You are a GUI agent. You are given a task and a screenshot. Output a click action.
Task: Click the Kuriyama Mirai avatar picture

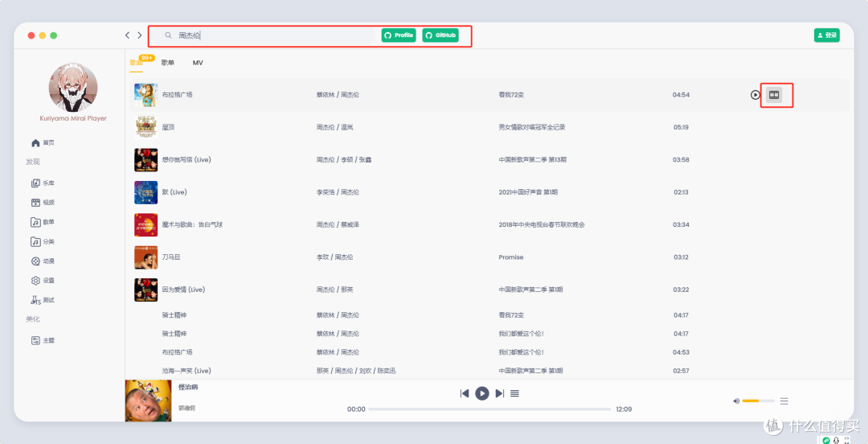(73, 88)
